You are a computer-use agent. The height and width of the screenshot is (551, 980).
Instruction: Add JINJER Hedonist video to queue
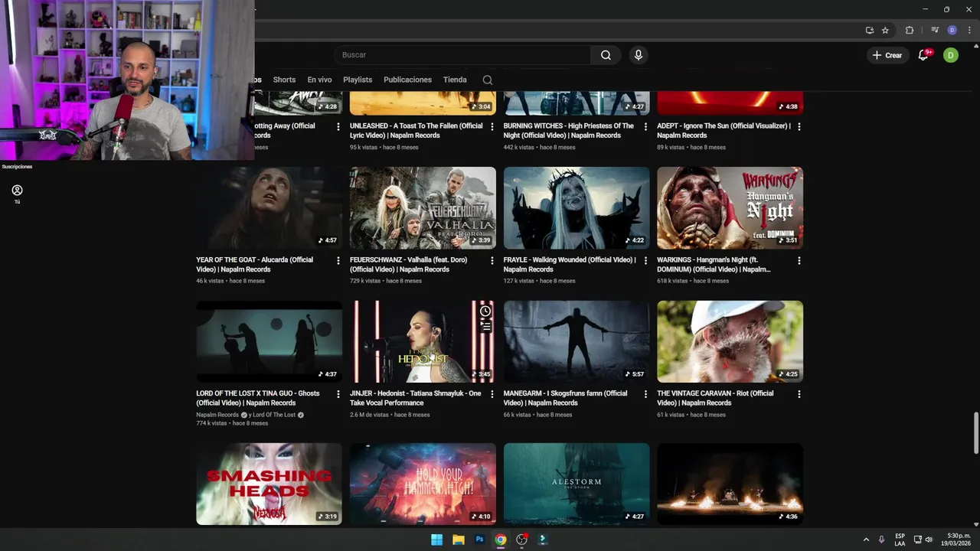coord(485,326)
